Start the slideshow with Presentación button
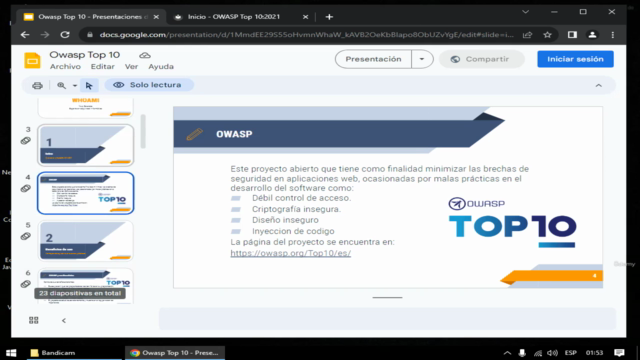 (x=373, y=59)
